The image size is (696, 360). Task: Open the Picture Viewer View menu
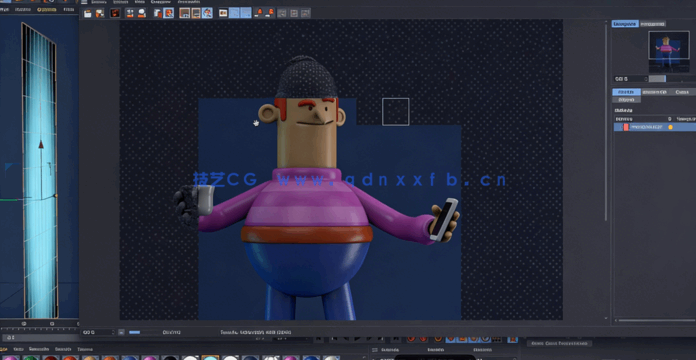pos(139,2)
